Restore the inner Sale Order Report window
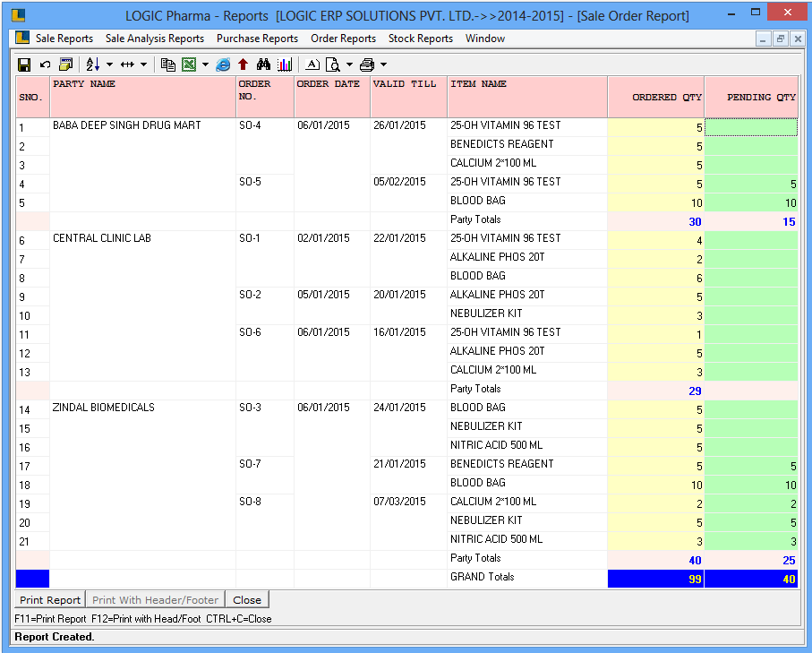 click(781, 39)
